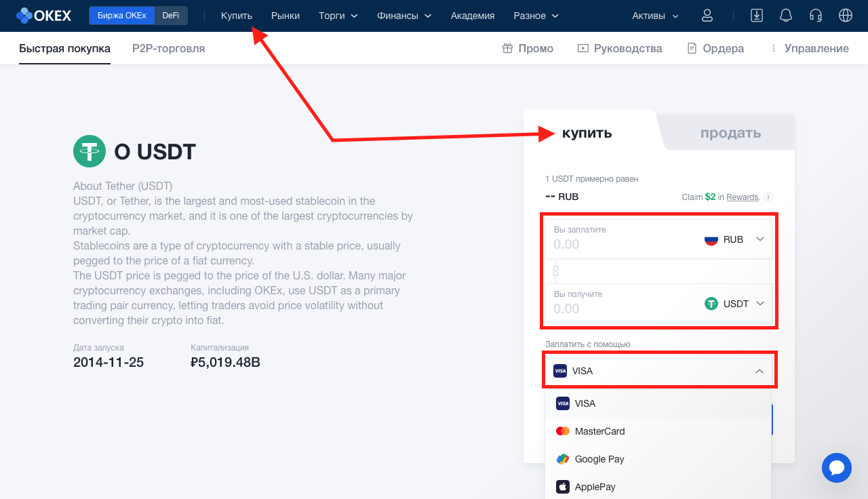Open the Купить menu item
868x499 pixels.
(237, 16)
